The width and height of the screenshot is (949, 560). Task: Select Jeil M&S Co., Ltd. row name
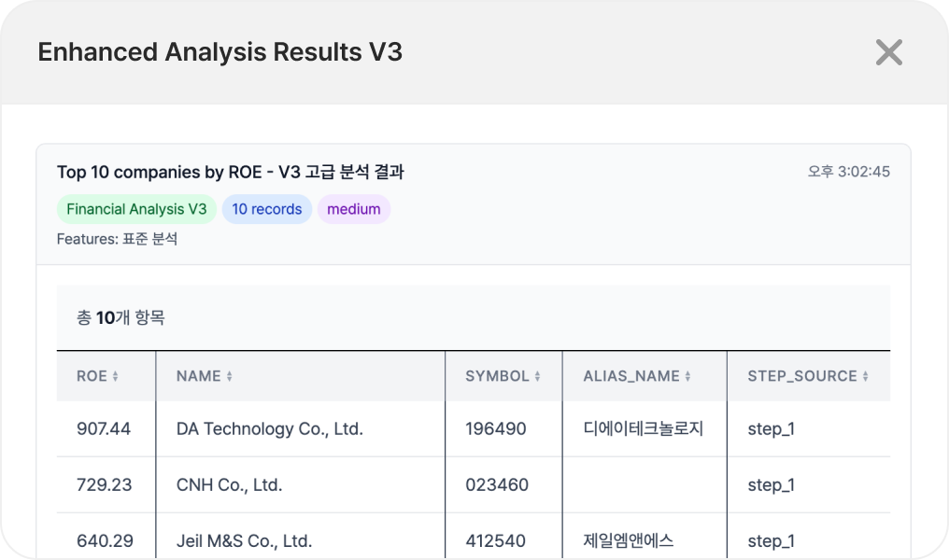coord(244,541)
